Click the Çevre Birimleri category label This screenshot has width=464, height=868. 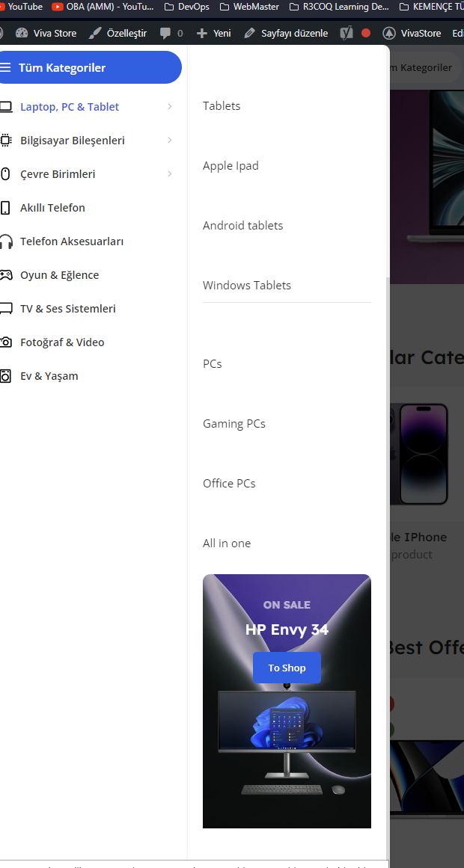coord(58,174)
